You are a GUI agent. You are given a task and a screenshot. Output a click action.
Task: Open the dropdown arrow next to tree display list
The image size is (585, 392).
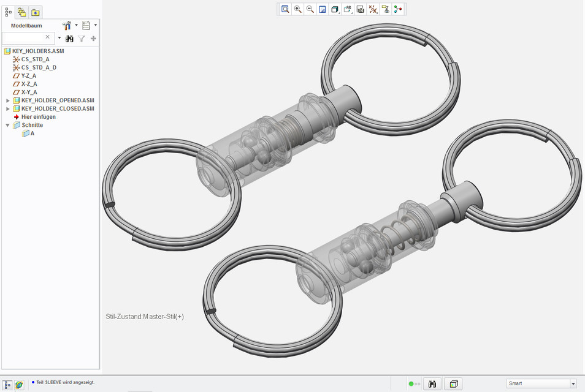pos(96,25)
